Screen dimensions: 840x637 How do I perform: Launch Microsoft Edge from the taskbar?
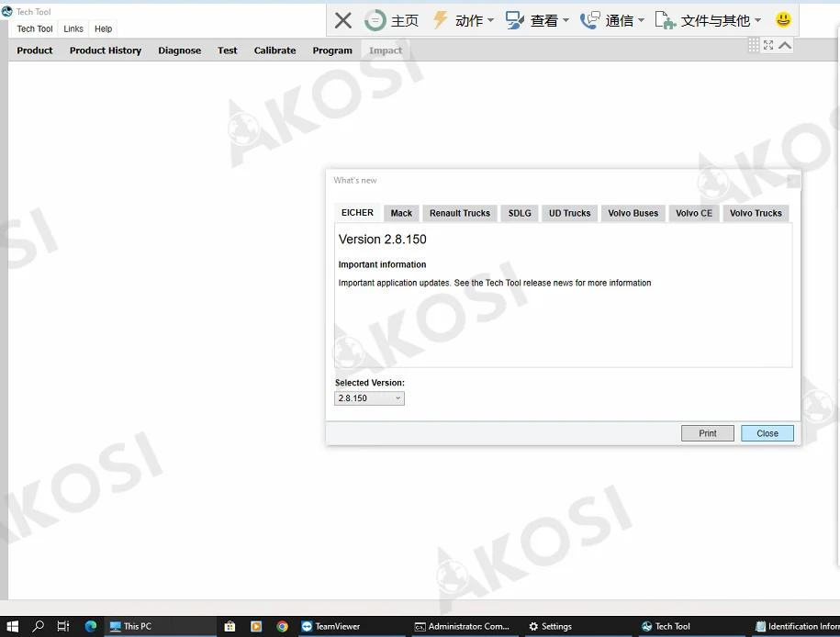pos(91,626)
